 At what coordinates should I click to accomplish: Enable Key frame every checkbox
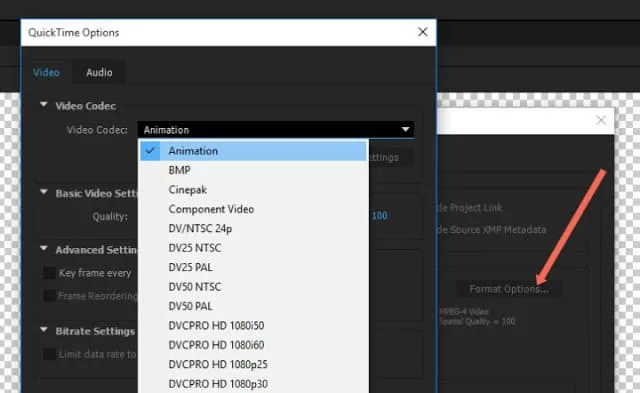pyautogui.click(x=49, y=273)
